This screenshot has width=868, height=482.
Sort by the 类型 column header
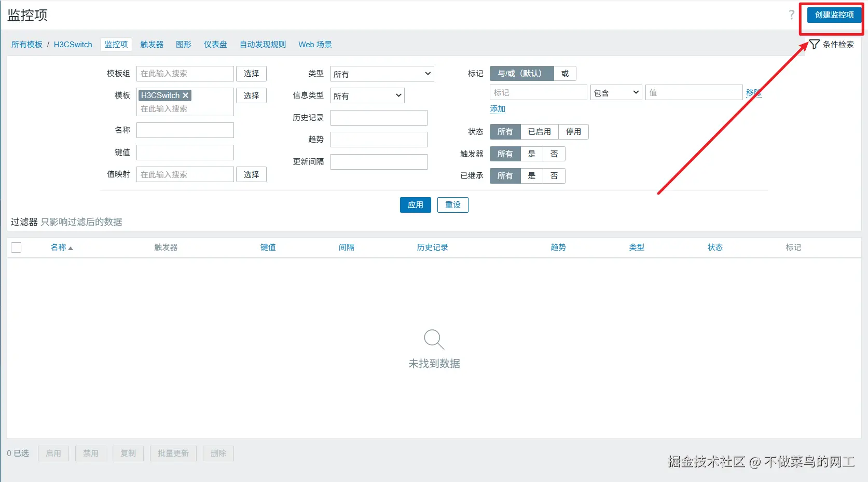pyautogui.click(x=637, y=247)
